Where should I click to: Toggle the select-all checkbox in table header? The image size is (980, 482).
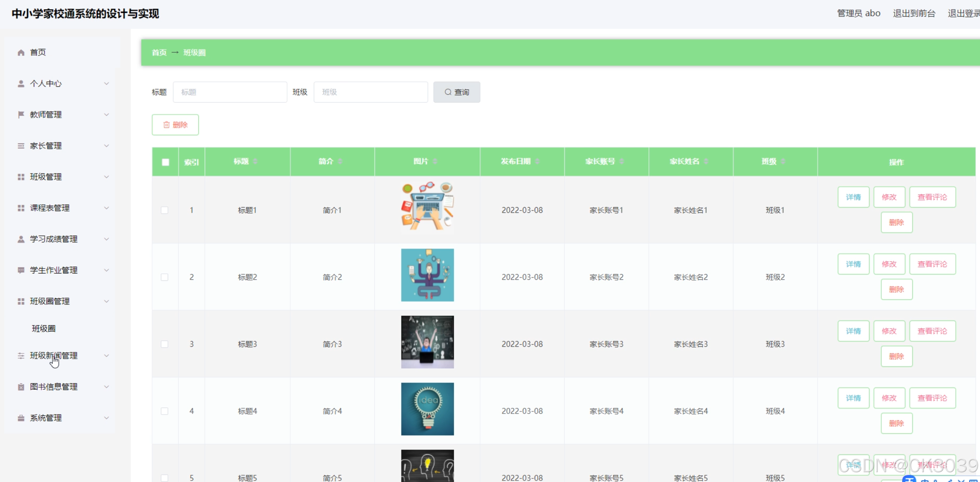point(166,162)
